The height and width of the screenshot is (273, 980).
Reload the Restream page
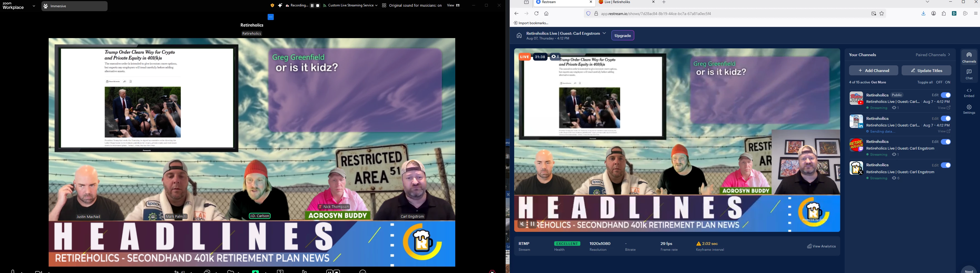536,14
